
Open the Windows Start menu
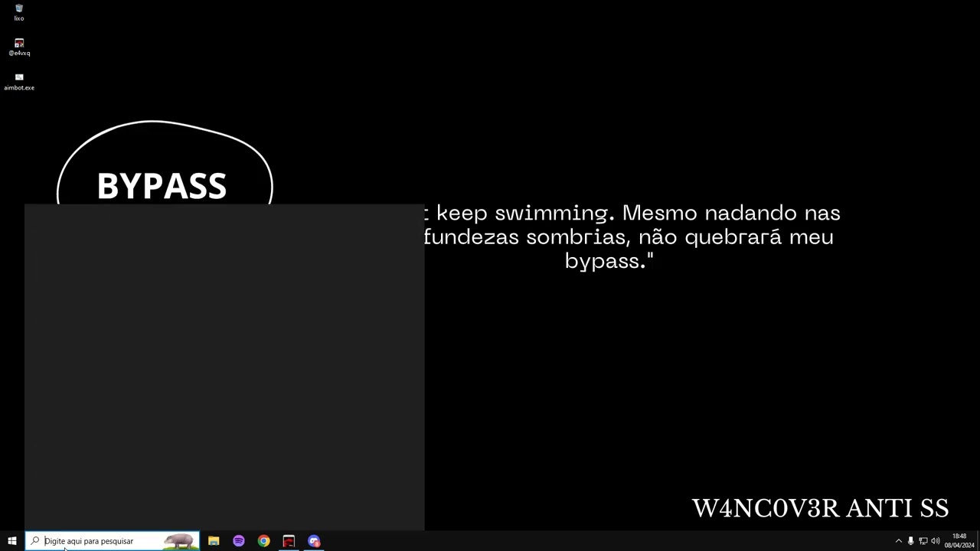pos(12,541)
